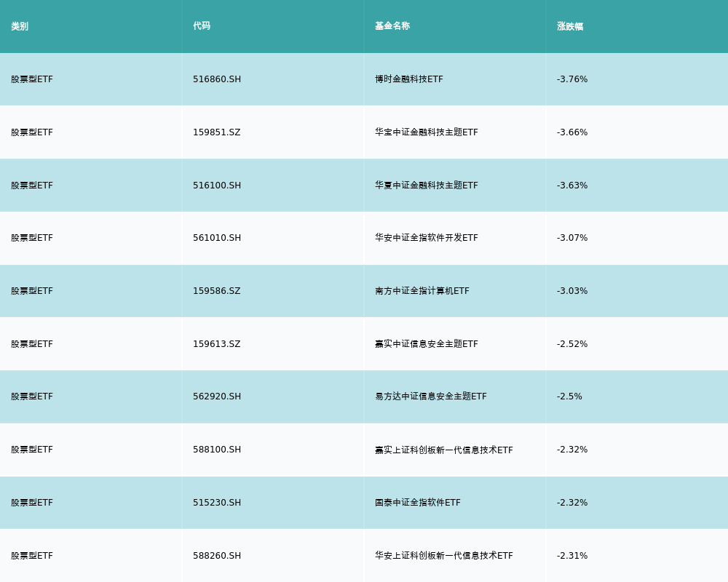Viewport: 728px width, 582px height.
Task: Click fund name 嘉实上证科创板新一代信息技术ETF
Action: click(444, 450)
